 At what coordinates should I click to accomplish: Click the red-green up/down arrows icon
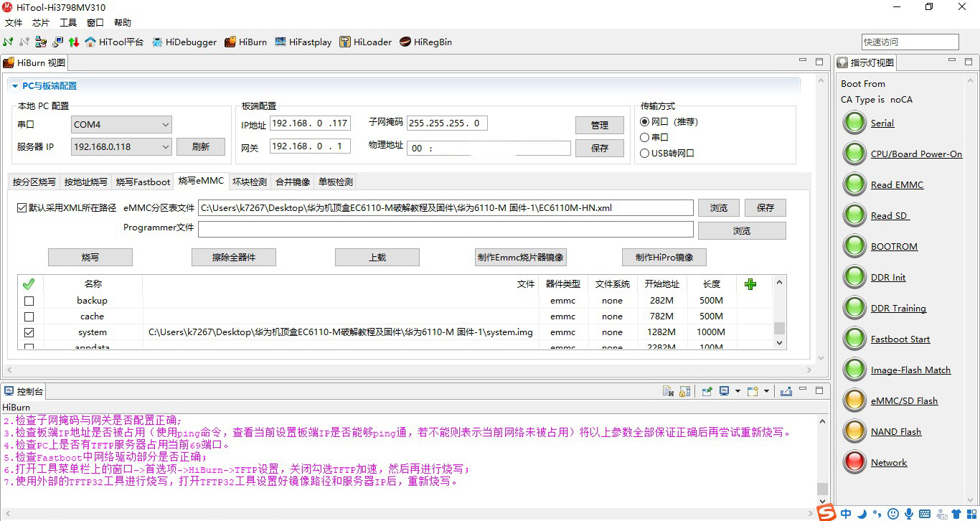(73, 42)
